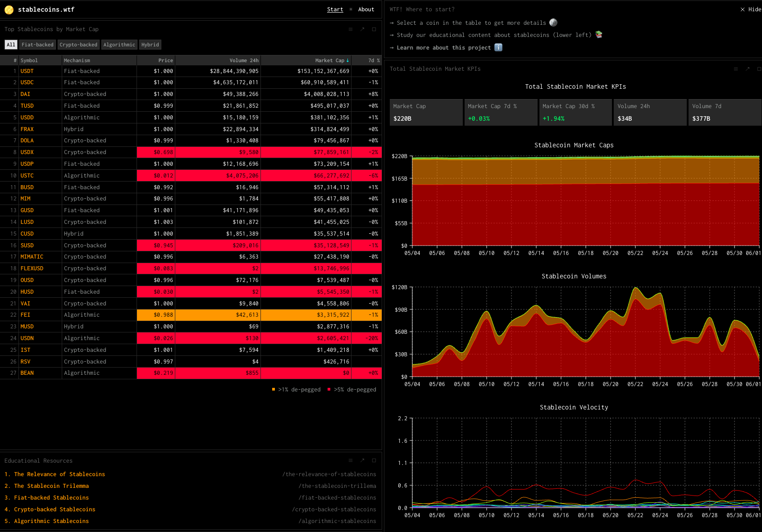This screenshot has height=532, width=762.
Task: Select the LUSD symbol in table
Action: coord(27,222)
